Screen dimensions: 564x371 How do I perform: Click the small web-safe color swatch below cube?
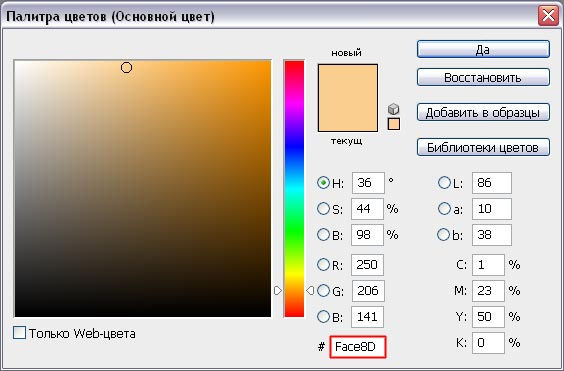[394, 124]
